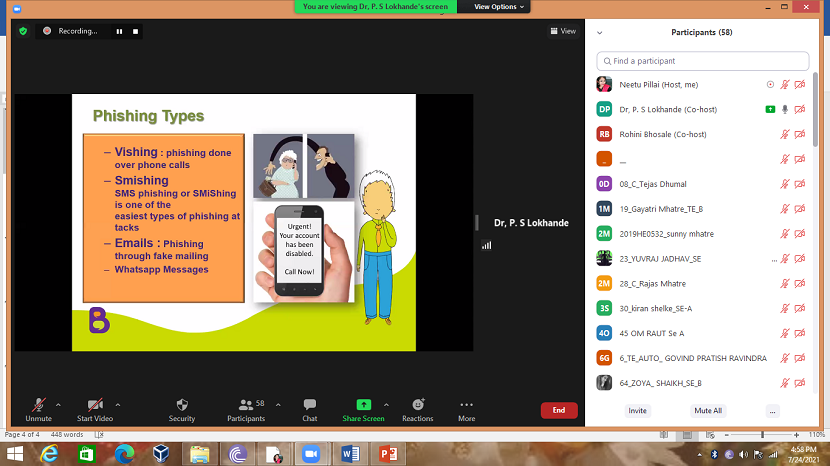Image resolution: width=830 pixels, height=466 pixels.
Task: Open the Reactions menu
Action: 418,410
